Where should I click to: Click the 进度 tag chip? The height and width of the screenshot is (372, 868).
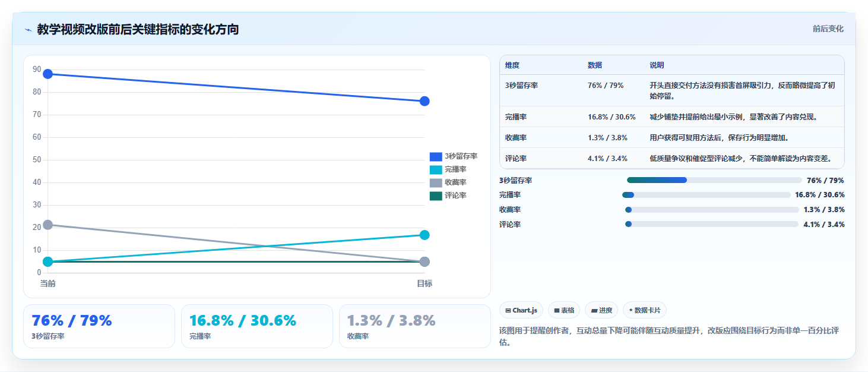point(601,310)
